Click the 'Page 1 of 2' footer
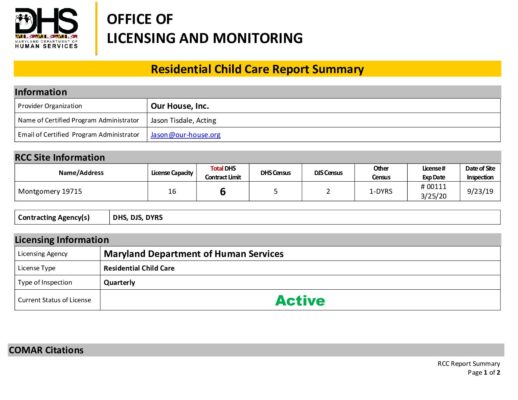 click(484, 372)
